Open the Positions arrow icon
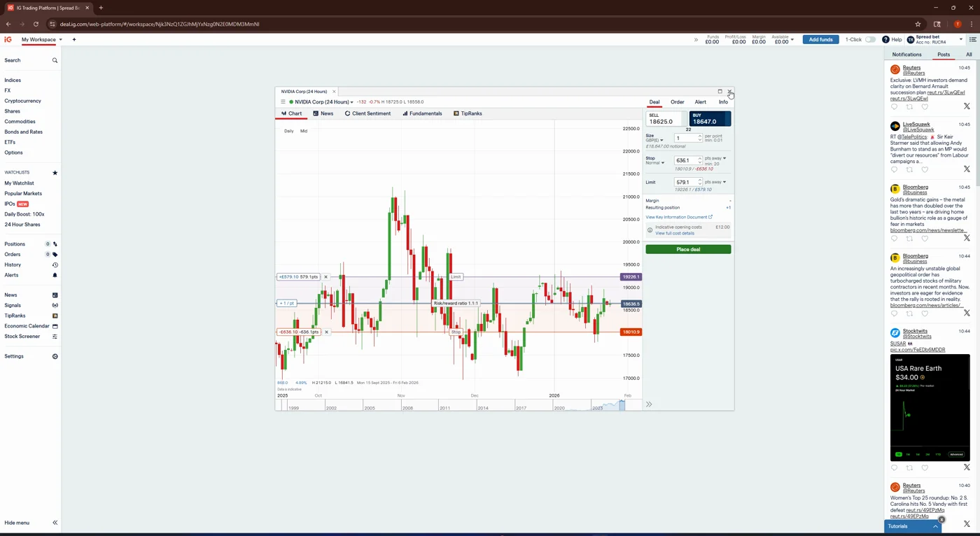 (x=55, y=244)
